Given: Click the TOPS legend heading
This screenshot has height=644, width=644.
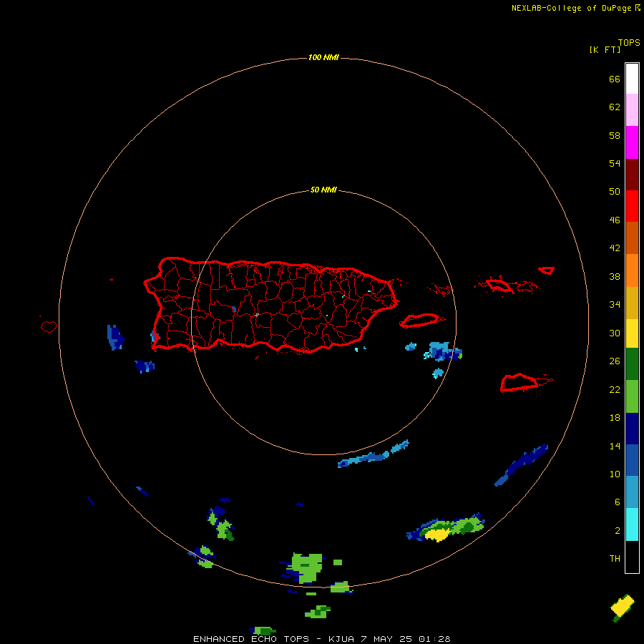Looking at the screenshot, I should coord(629,43).
